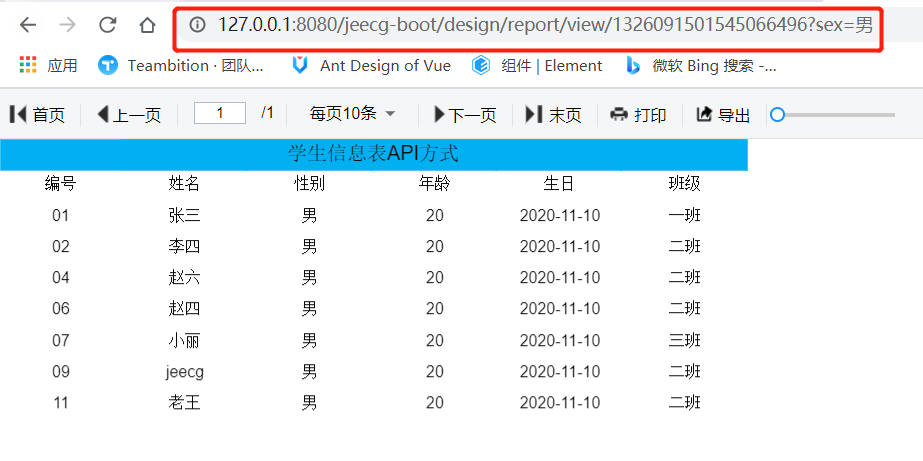Viewport: 923px width, 461px height.
Task: Open the Ant Design of Vue bookmark
Action: [371, 65]
